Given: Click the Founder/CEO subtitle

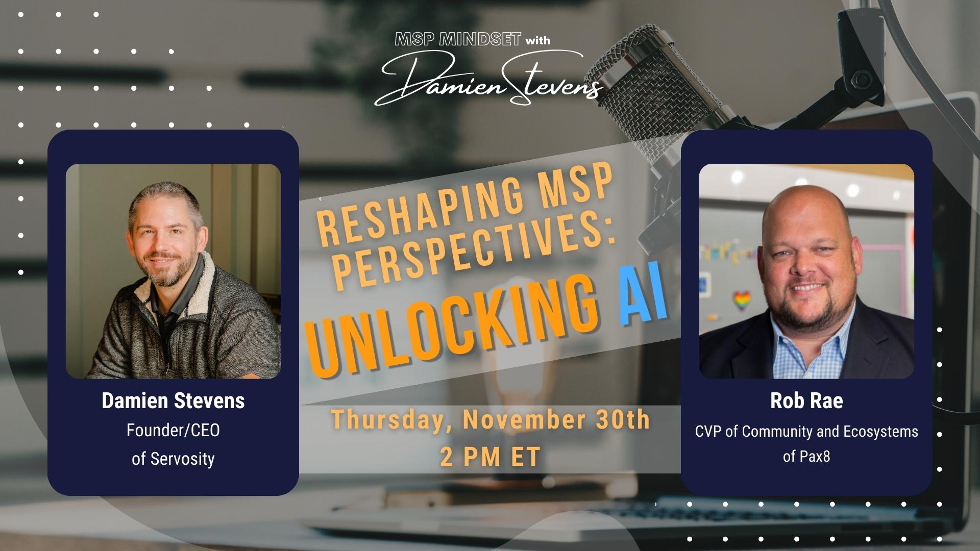Looking at the screenshot, I should [x=173, y=430].
